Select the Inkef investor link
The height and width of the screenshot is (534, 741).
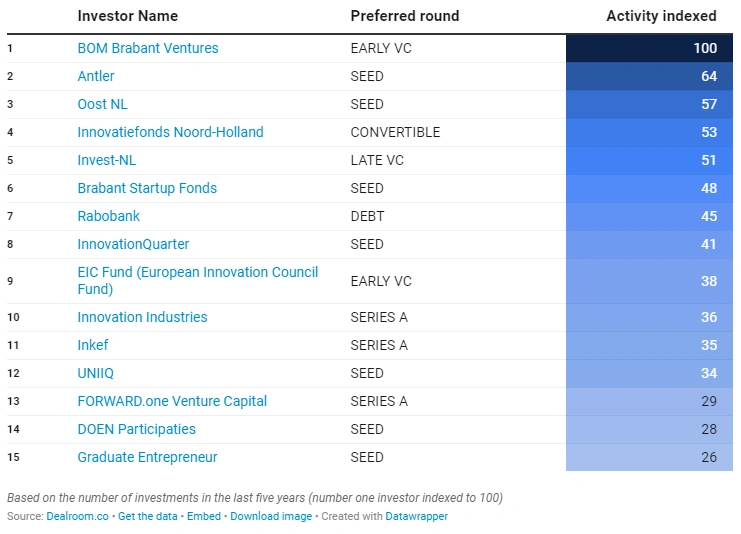93,345
